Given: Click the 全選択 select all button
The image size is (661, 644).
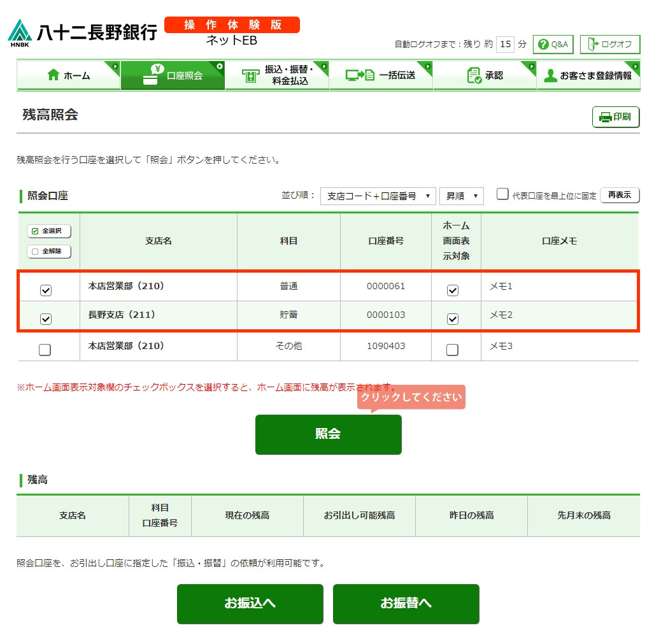Looking at the screenshot, I should click(49, 231).
